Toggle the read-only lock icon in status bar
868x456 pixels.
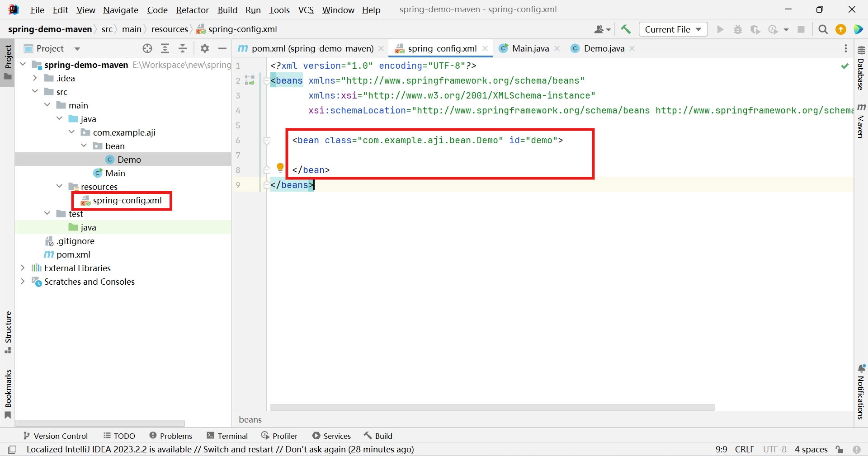pos(840,449)
